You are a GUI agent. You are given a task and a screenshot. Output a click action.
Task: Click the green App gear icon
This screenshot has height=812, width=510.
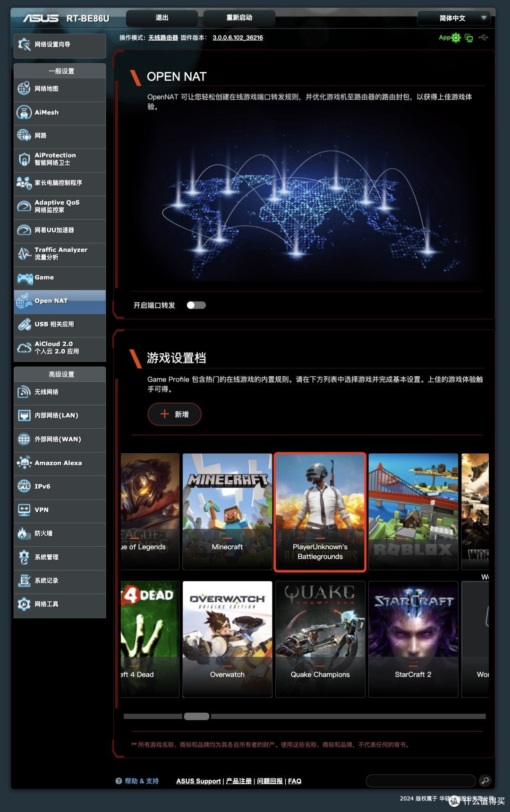[x=456, y=38]
